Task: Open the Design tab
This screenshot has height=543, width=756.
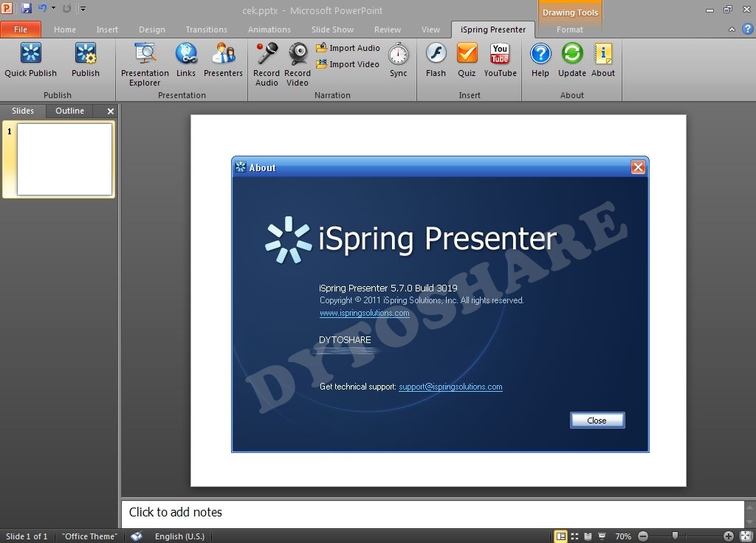Action: 152,30
